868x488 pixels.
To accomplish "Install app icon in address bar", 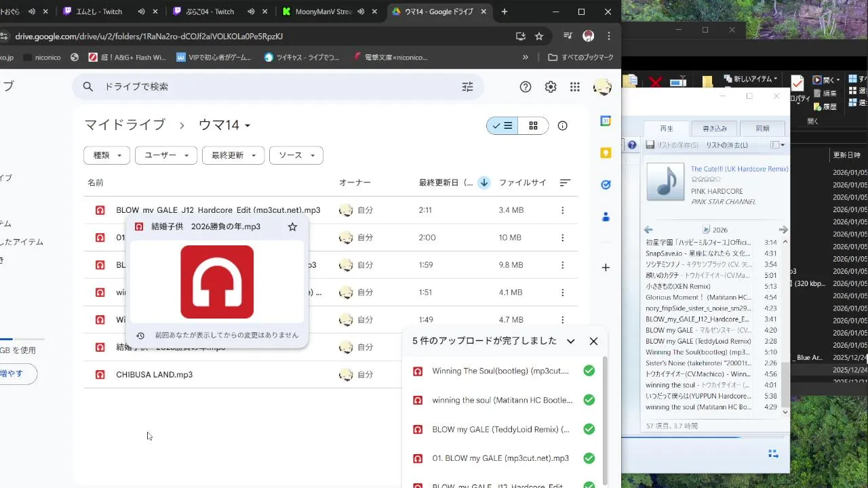I will tap(521, 37).
